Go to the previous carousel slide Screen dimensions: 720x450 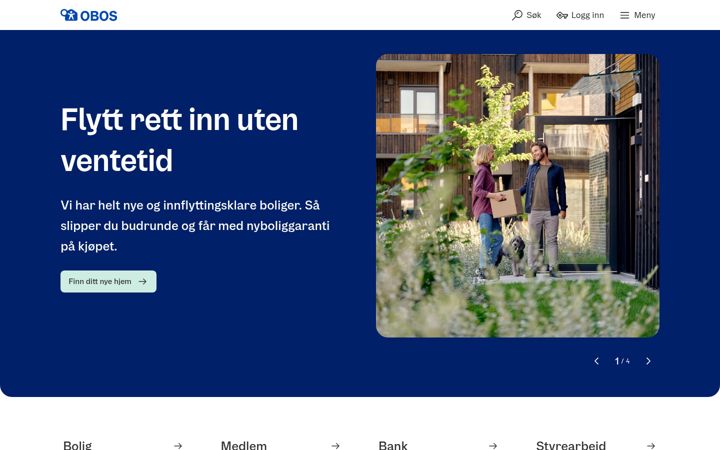[596, 361]
